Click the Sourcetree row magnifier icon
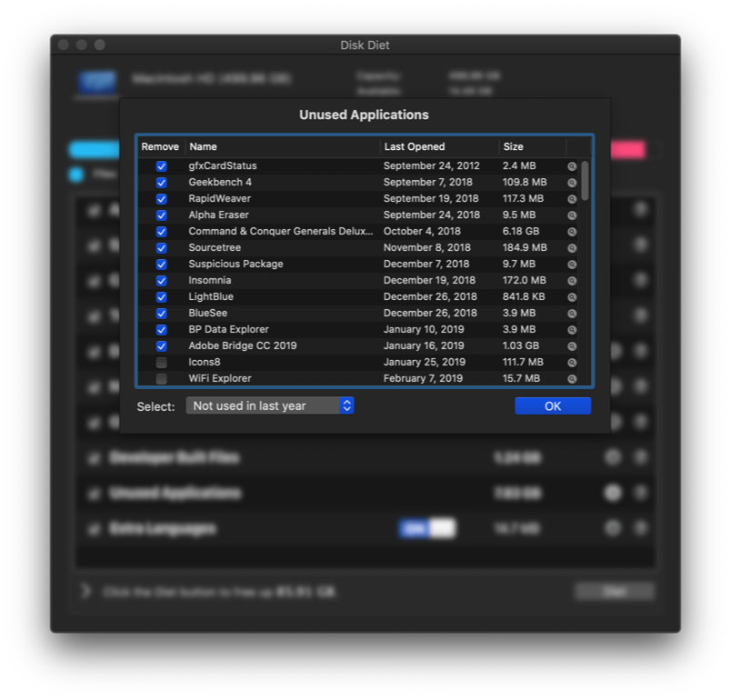Screen dimensions: 731x700 572,248
